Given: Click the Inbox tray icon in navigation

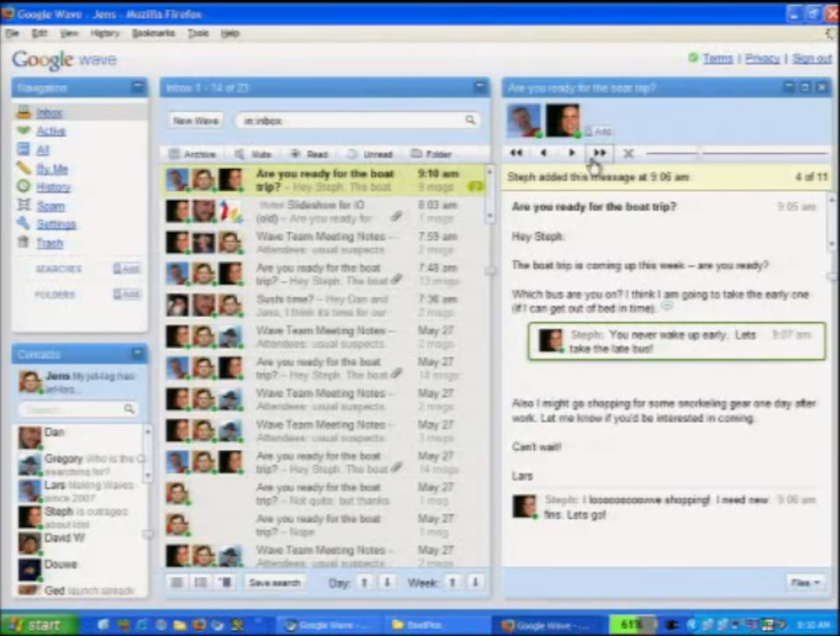Looking at the screenshot, I should [24, 113].
